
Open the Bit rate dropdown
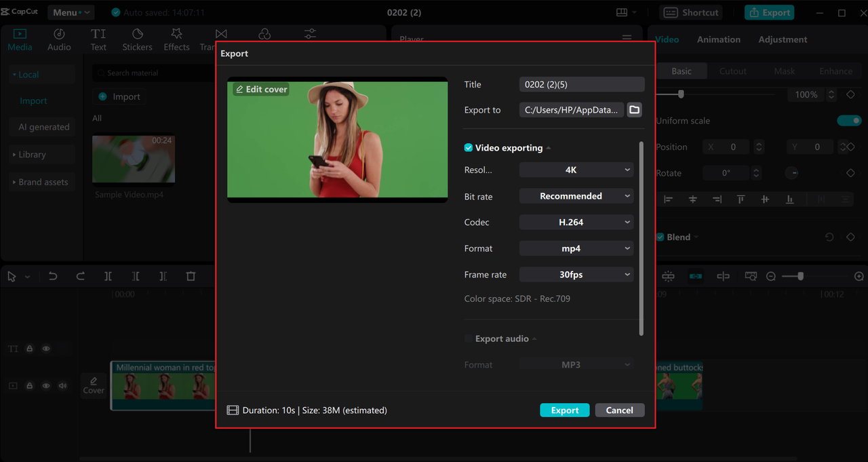click(x=576, y=196)
